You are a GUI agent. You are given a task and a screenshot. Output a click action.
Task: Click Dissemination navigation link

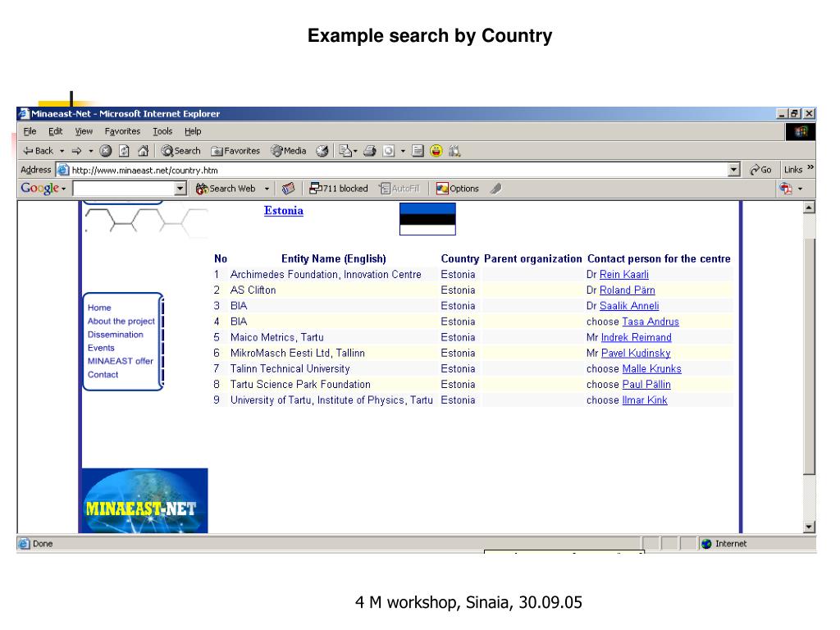(115, 335)
